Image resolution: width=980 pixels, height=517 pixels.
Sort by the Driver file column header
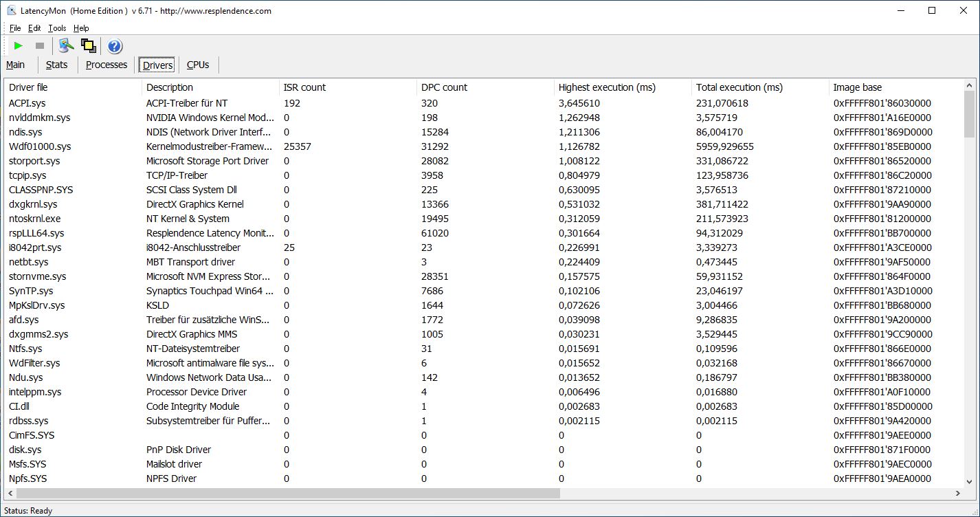click(74, 87)
